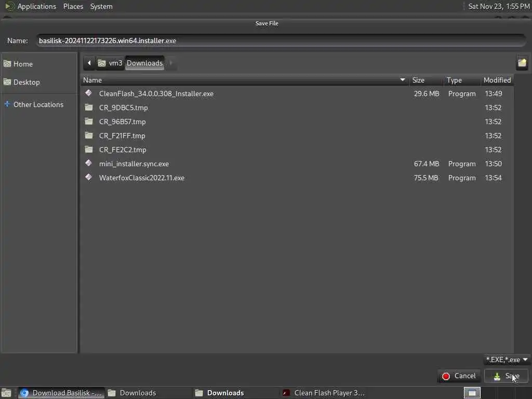This screenshot has width=532, height=399.
Task: Click the workspace switcher icon in bottom panel
Action: pos(472,393)
